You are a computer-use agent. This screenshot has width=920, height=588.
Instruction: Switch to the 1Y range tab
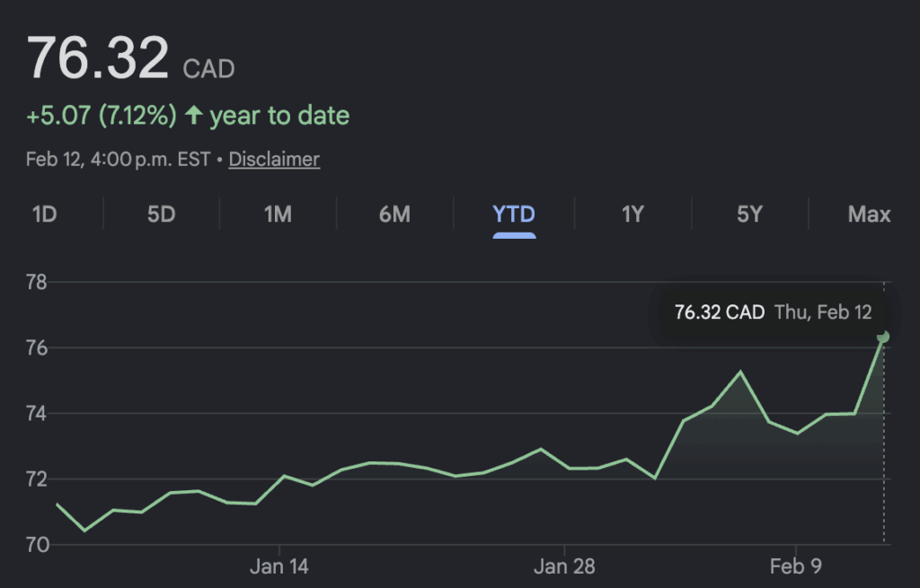click(632, 215)
